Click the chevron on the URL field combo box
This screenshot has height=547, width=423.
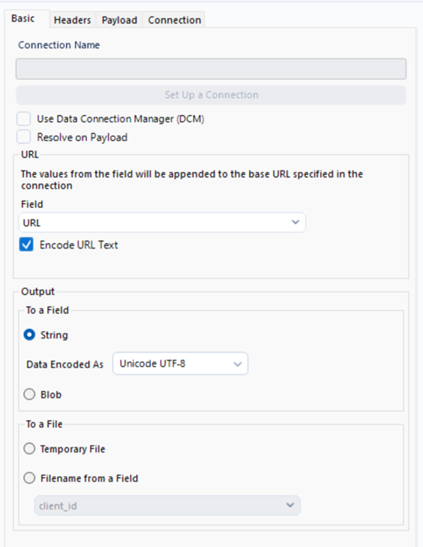pyautogui.click(x=295, y=222)
